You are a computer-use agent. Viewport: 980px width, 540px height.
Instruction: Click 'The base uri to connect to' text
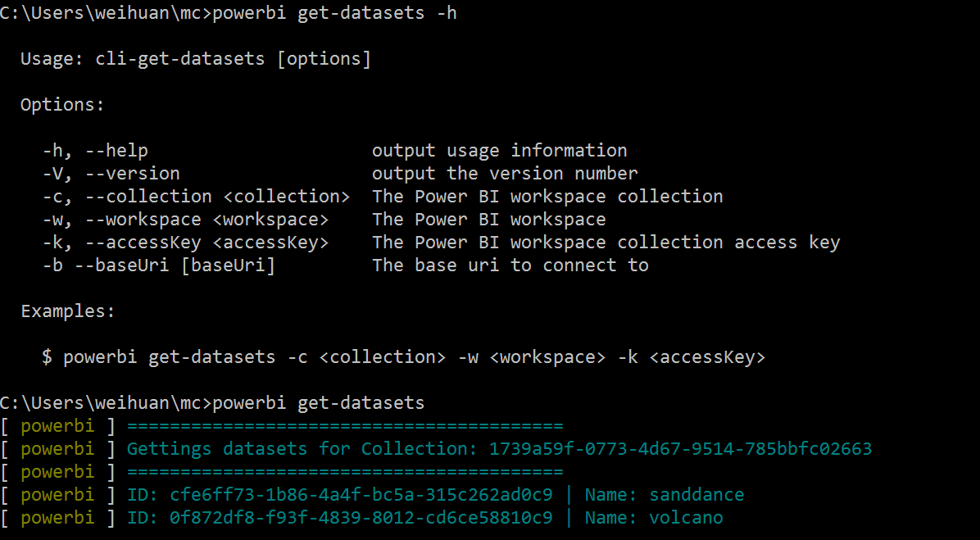click(510, 265)
